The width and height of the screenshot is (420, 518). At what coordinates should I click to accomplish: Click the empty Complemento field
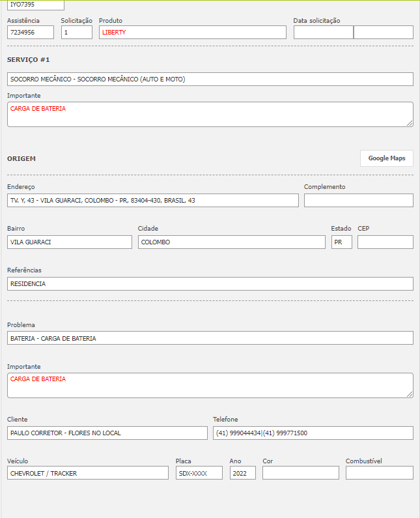coord(358,200)
